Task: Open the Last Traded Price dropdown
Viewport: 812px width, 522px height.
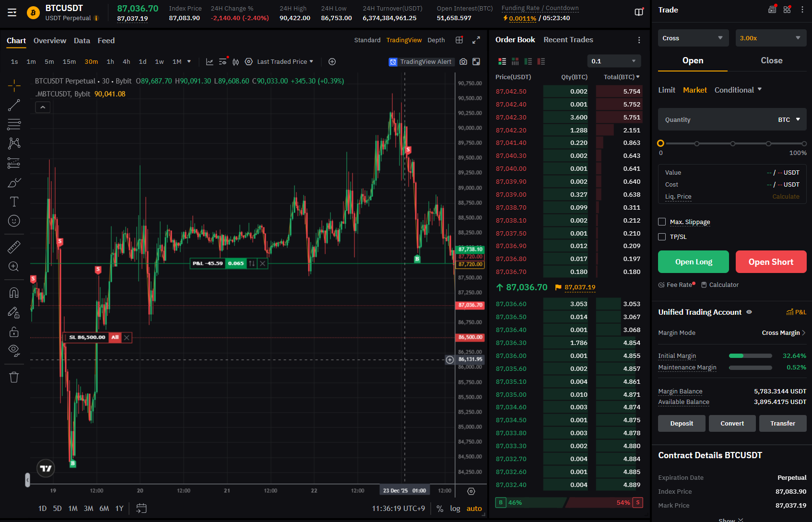Action: pos(285,61)
